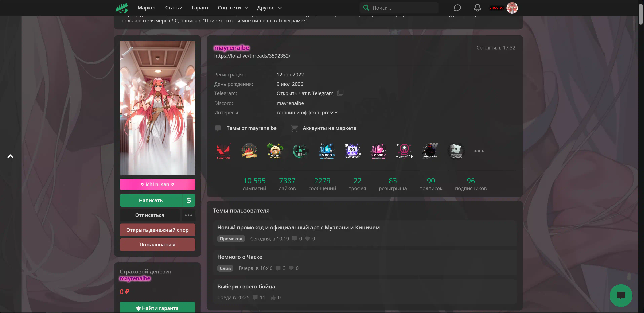Open thread Новый промокод и официальный арт
The height and width of the screenshot is (313, 644).
tap(298, 228)
